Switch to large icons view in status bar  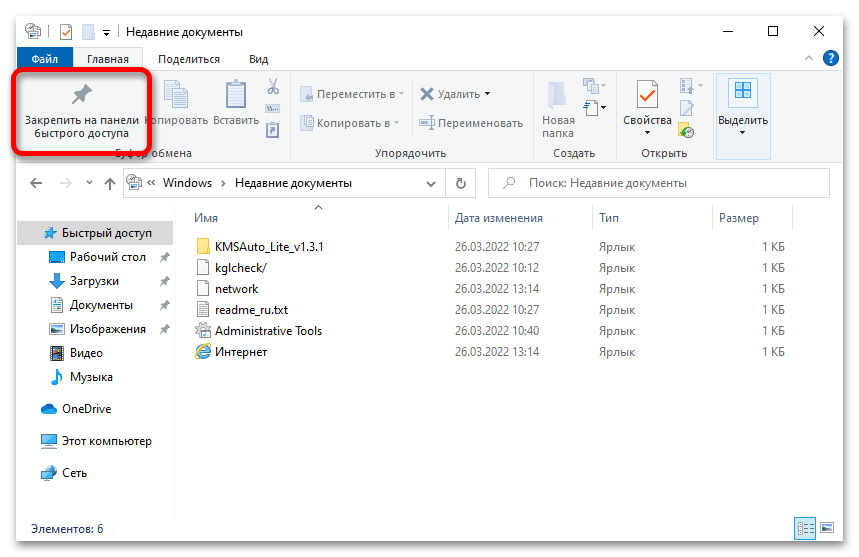tap(826, 528)
